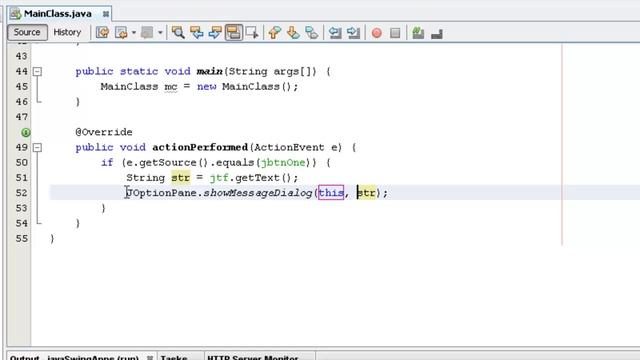This screenshot has width=640, height=360.
Task: Click highlighted 'str' on line 51
Action: coord(180,178)
